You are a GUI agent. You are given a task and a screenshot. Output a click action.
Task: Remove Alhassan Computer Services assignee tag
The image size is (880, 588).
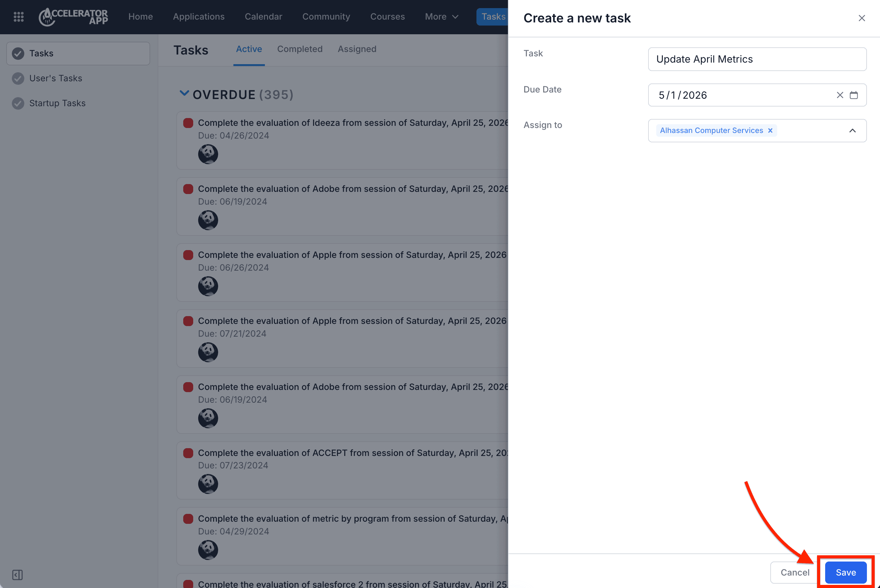coord(770,130)
